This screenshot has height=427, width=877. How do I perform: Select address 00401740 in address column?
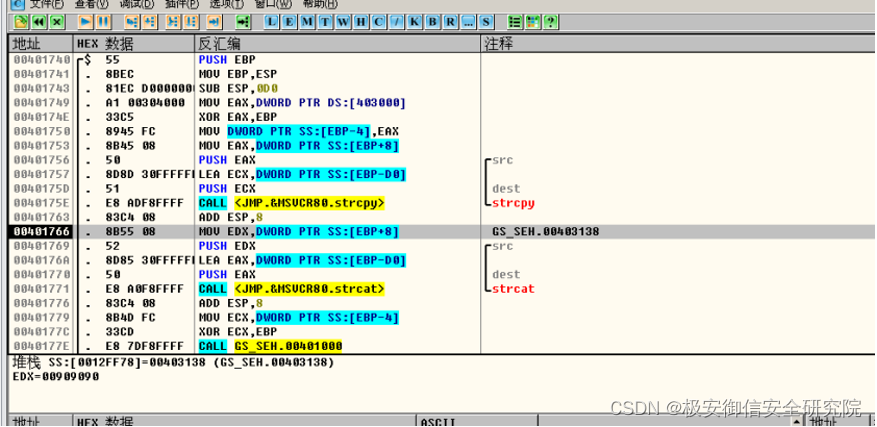coord(41,59)
